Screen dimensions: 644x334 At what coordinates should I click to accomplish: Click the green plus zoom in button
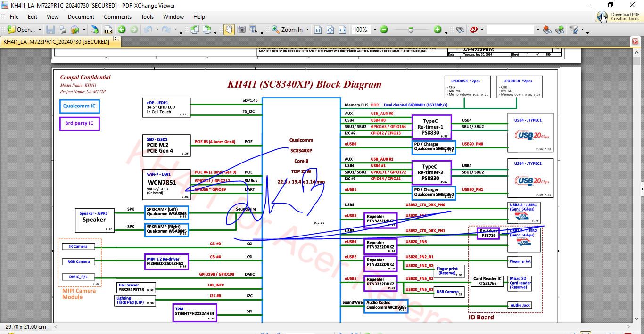tap(438, 29)
